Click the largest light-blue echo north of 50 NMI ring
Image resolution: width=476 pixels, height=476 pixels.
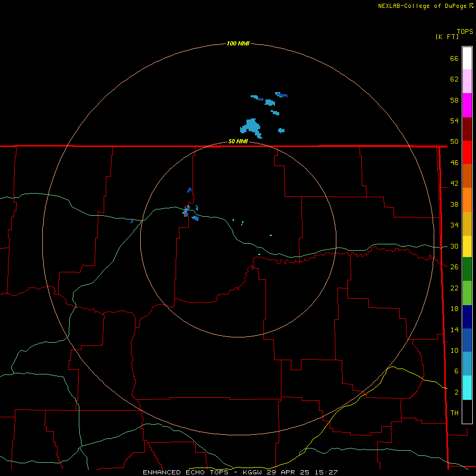click(251, 127)
